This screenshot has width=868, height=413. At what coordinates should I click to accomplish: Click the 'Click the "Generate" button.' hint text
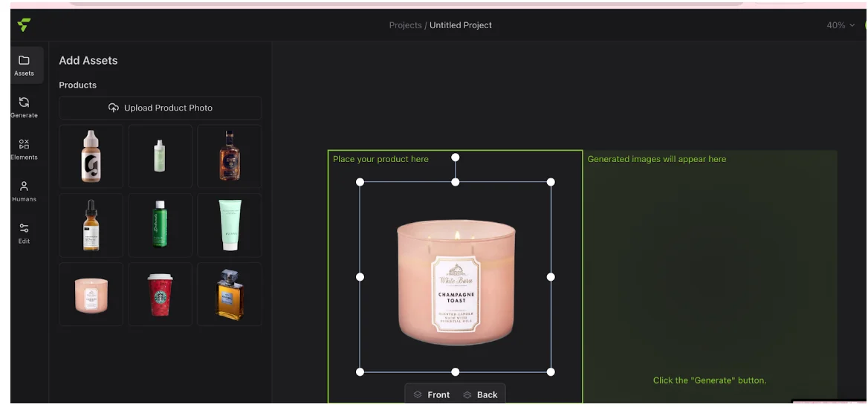[x=710, y=380]
